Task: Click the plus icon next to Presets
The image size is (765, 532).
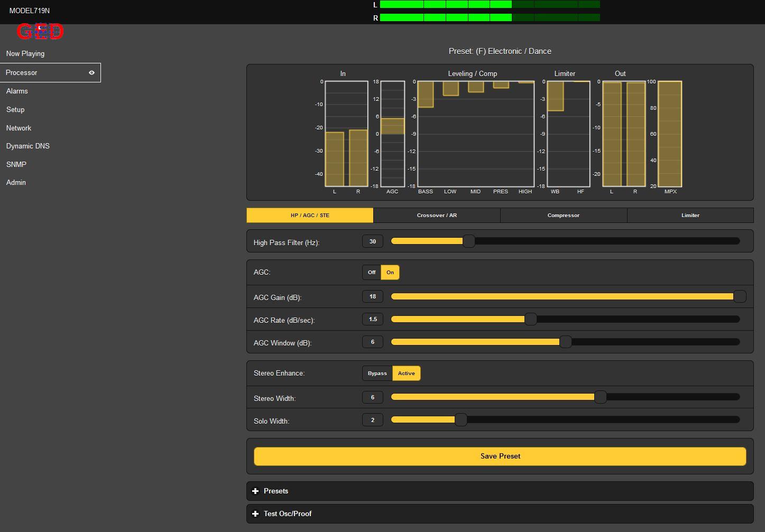Action: pos(255,491)
